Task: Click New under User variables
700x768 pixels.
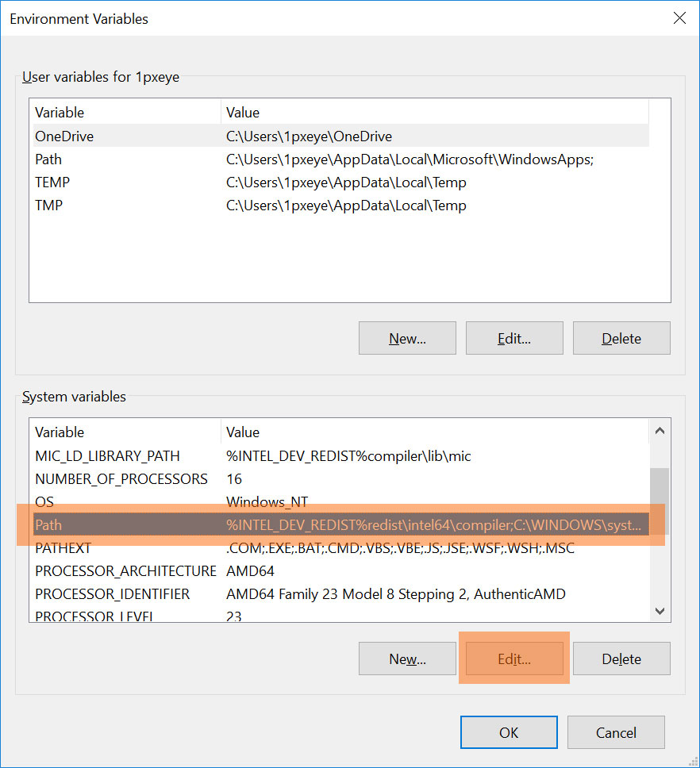Action: (x=407, y=338)
